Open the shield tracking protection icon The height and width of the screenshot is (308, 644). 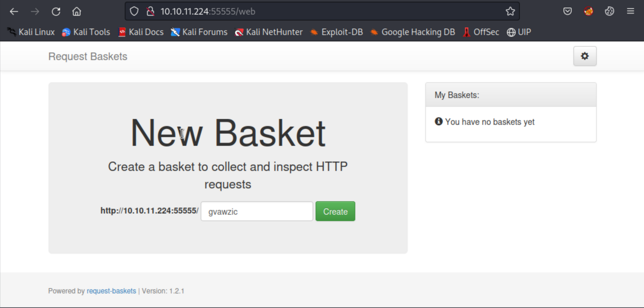[134, 11]
